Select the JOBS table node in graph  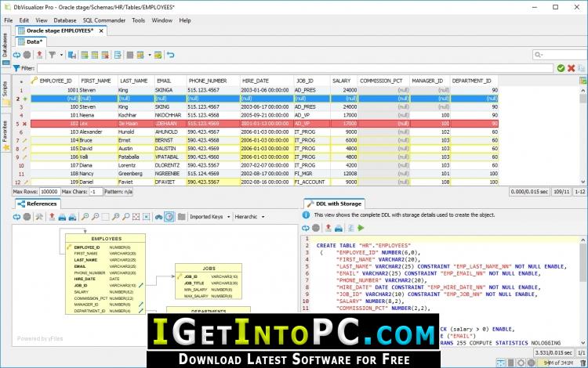[209, 282]
